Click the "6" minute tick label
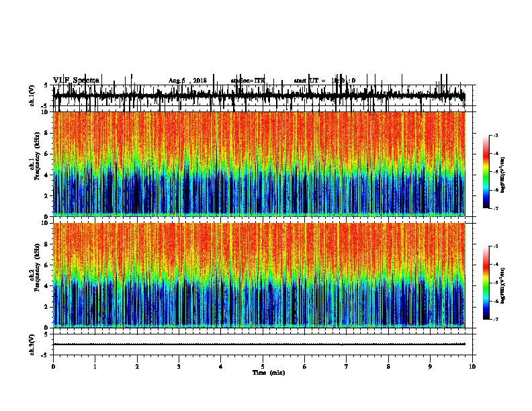 304,367
